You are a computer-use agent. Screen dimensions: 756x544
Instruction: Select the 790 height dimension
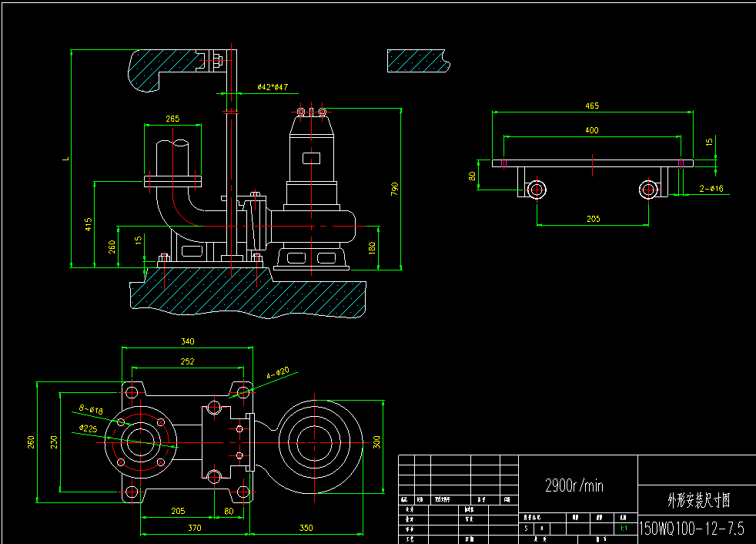pyautogui.click(x=394, y=190)
